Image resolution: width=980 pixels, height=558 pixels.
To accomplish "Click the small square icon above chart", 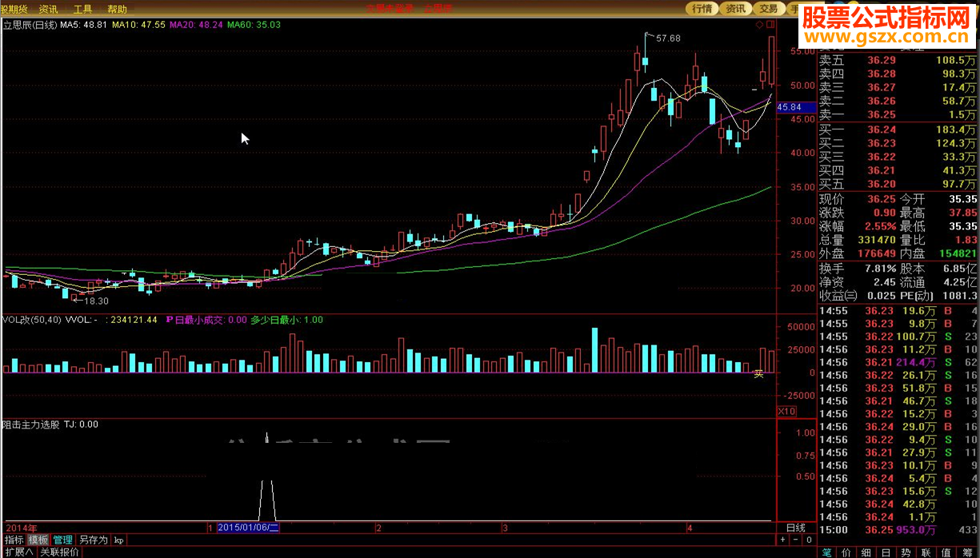I will (x=770, y=25).
